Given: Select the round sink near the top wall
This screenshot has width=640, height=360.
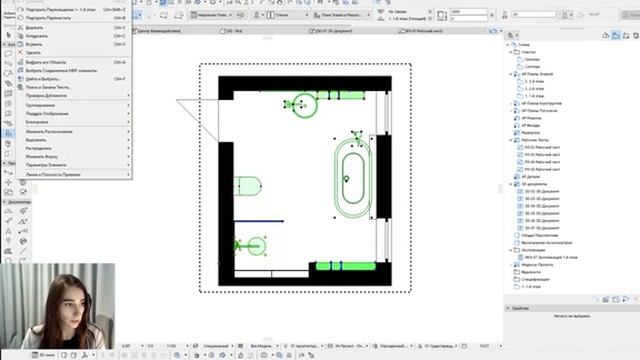Looking at the screenshot, I should click(x=304, y=106).
